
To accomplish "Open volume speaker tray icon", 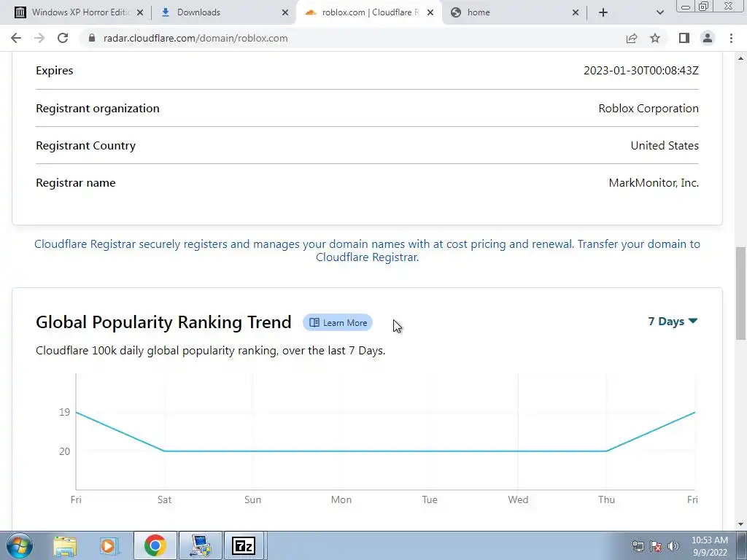I will (x=673, y=546).
